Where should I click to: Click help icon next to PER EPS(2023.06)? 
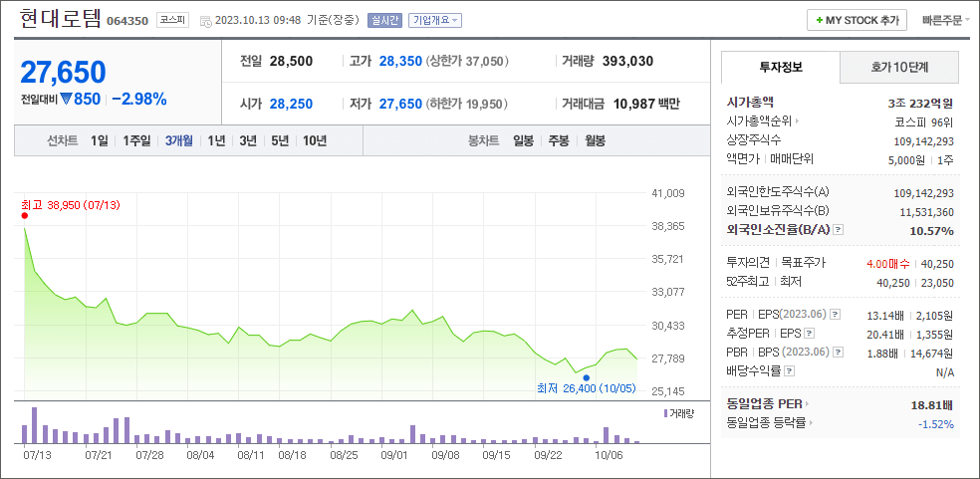click(x=835, y=314)
